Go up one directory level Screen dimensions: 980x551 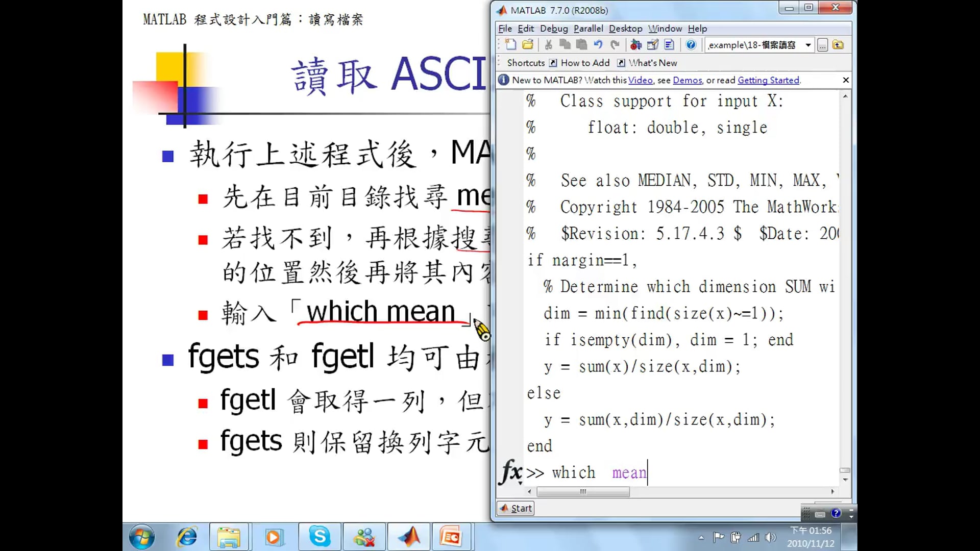pyautogui.click(x=838, y=45)
